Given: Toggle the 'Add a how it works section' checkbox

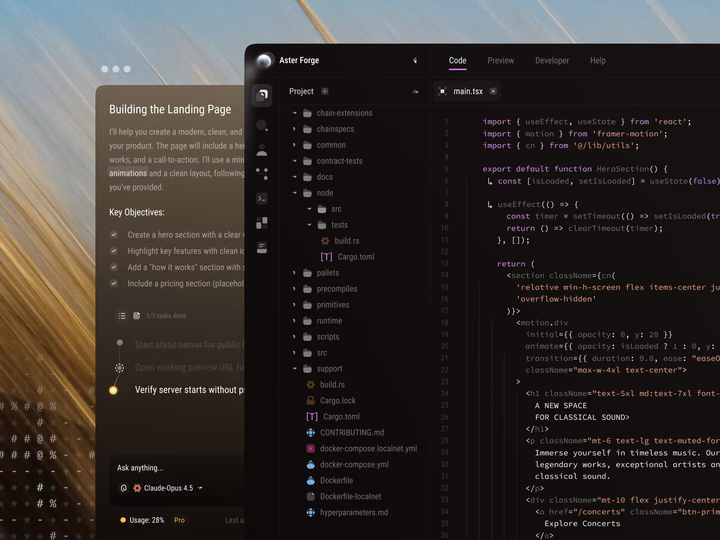Looking at the screenshot, I should [x=114, y=267].
